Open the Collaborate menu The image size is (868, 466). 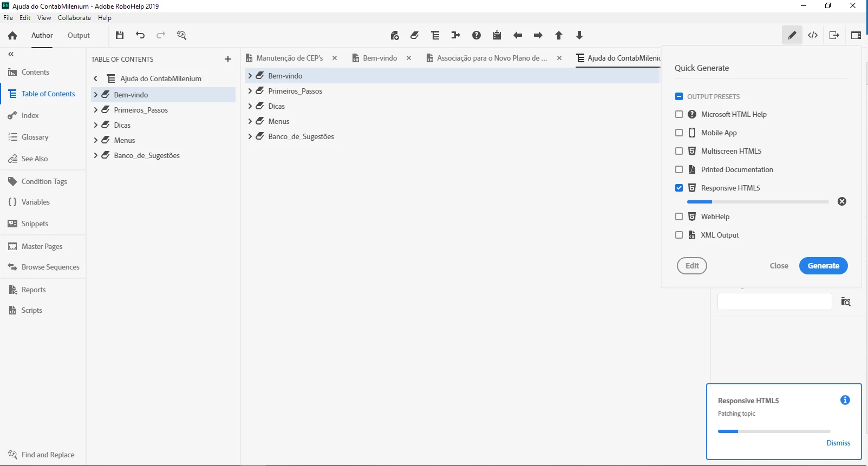[75, 18]
